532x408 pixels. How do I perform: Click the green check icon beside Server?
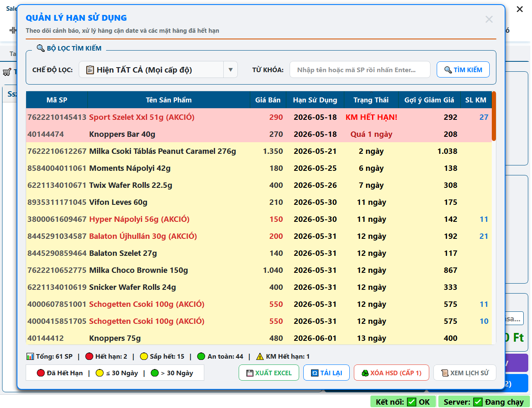tap(478, 402)
